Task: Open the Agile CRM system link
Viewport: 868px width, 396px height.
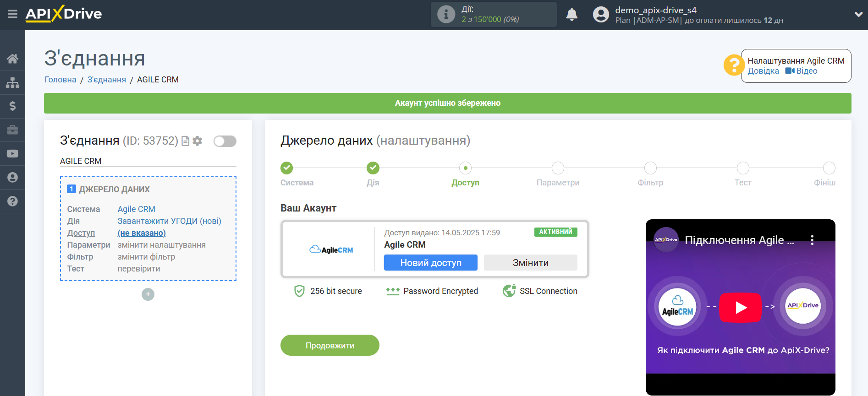Action: click(x=137, y=209)
